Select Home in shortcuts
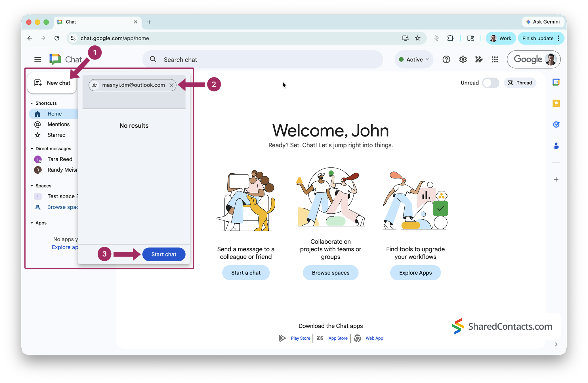Viewport: 588px width, 383px height. pyautogui.click(x=53, y=114)
